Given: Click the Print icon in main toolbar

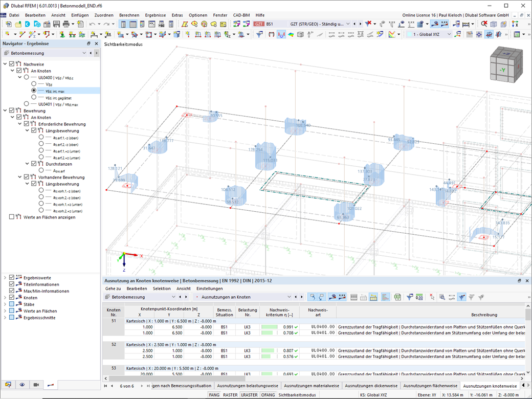Looking at the screenshot, I should [65, 24].
